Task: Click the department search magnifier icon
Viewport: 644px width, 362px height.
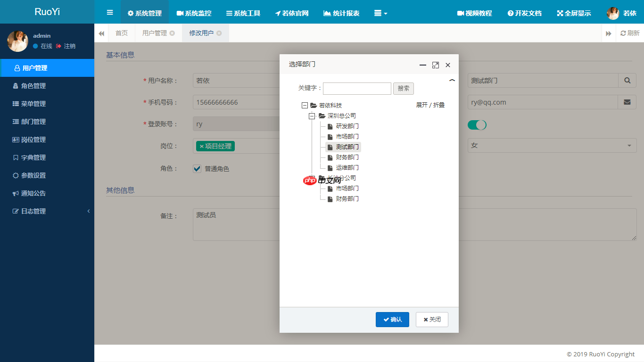Action: (x=627, y=80)
